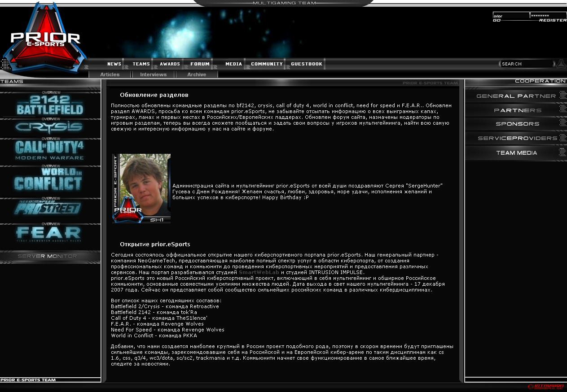Open the AWARDS menu item
The height and width of the screenshot is (392, 567).
pyautogui.click(x=170, y=64)
